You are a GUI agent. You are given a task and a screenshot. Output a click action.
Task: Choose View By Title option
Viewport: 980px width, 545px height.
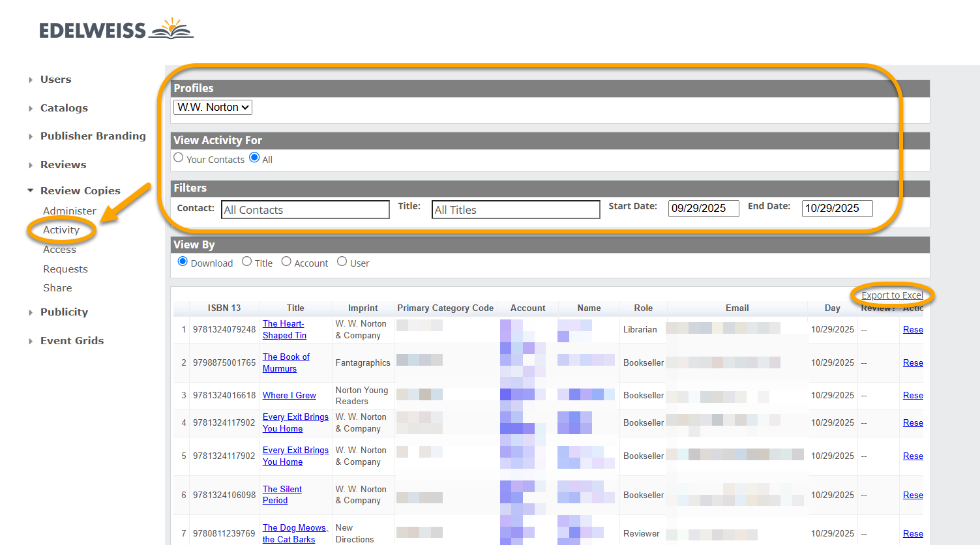pyautogui.click(x=247, y=262)
